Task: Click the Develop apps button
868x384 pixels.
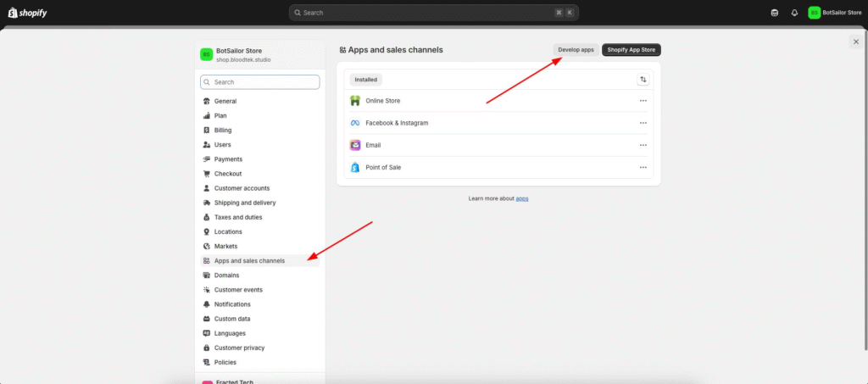Action: (576, 50)
